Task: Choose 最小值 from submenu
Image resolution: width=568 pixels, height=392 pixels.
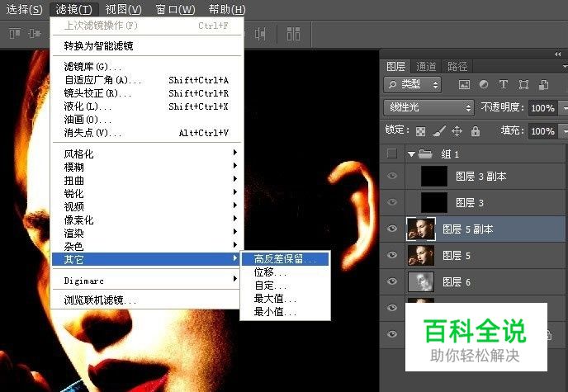Action: point(285,312)
